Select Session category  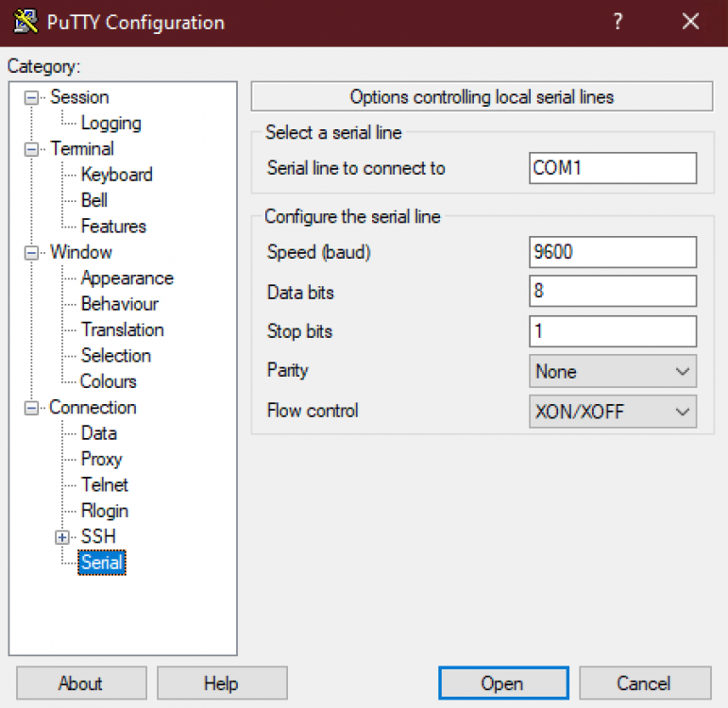(x=79, y=97)
